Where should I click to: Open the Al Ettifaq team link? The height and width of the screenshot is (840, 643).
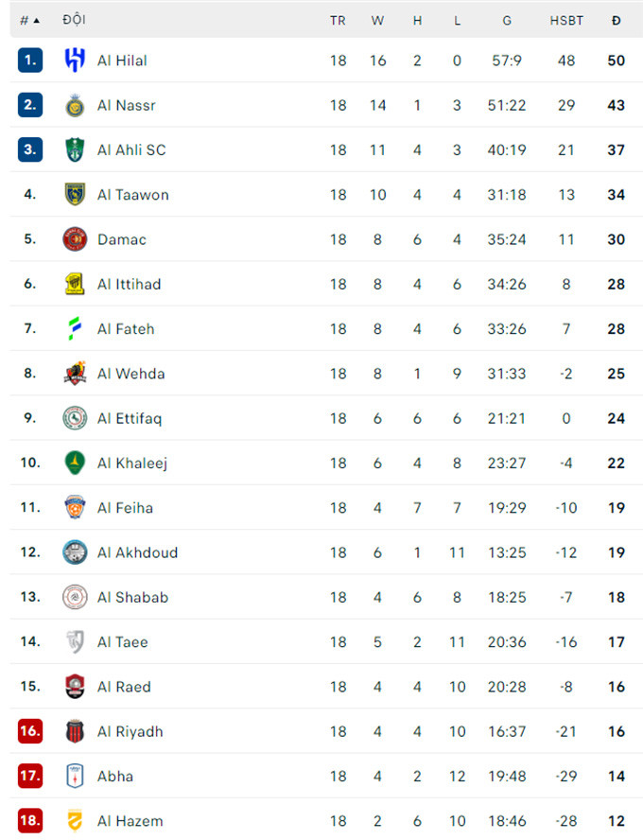click(x=130, y=418)
